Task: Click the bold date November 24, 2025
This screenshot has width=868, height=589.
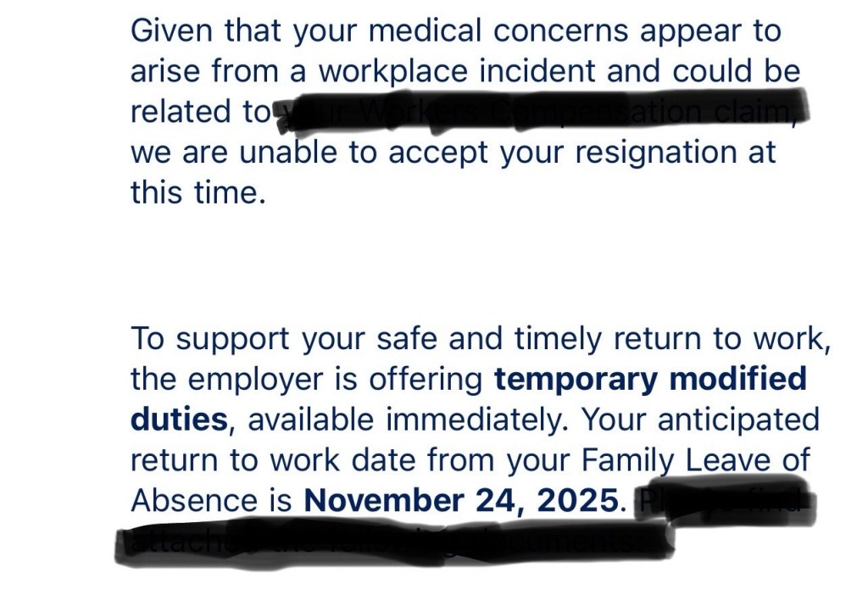Action: (461, 500)
